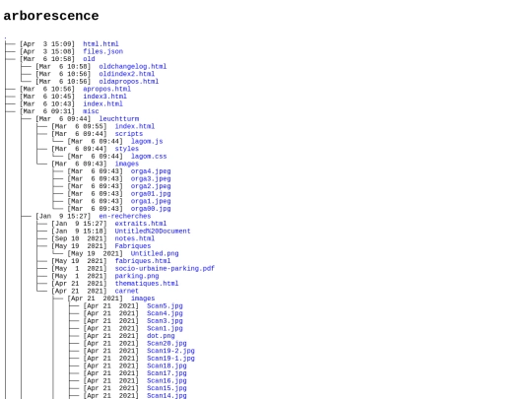This screenshot has height=399, width=532.
Task: Click the [Apr 3 15:09] timestamp
Action: pyautogui.click(x=47, y=44)
